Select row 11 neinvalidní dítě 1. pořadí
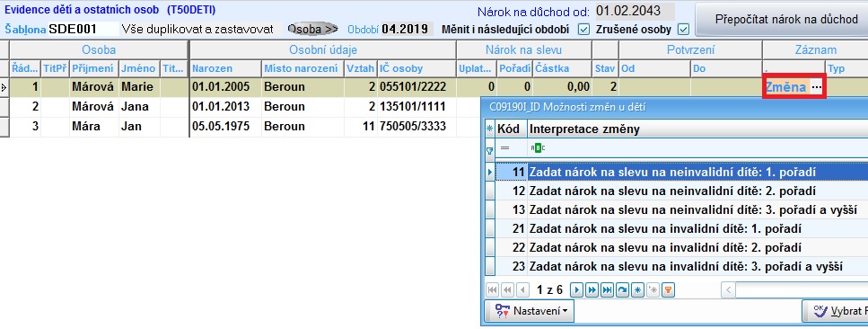This screenshot has height=329, width=868. pos(681,173)
